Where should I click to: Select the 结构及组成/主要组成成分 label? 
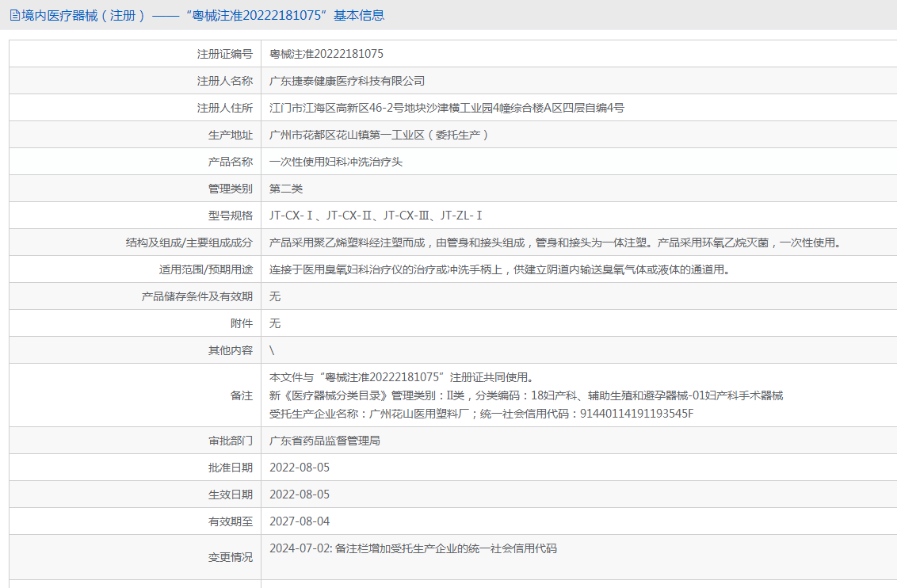click(189, 242)
